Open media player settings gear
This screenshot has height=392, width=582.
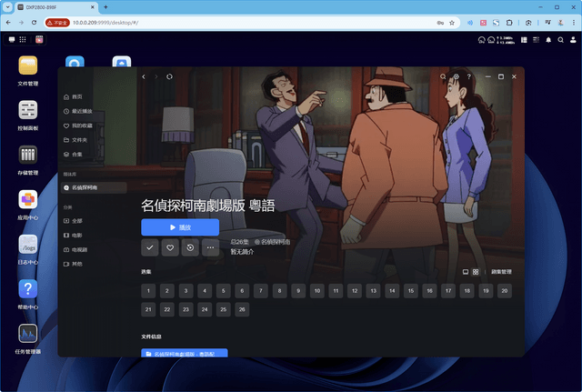[x=457, y=76]
